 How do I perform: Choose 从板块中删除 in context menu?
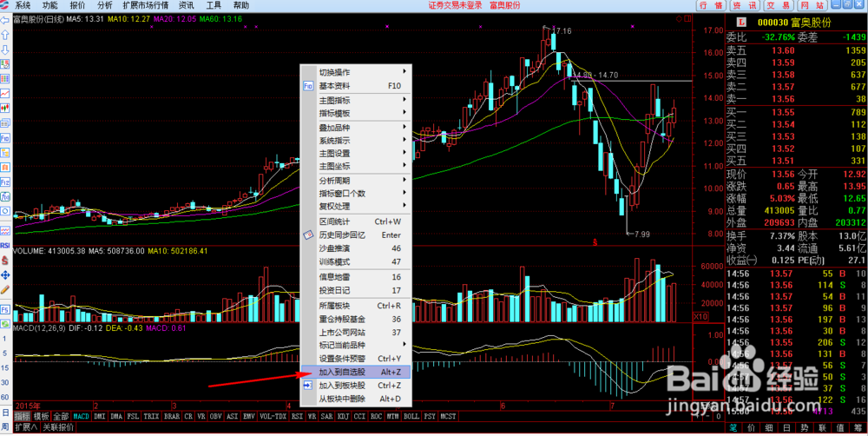(357, 399)
